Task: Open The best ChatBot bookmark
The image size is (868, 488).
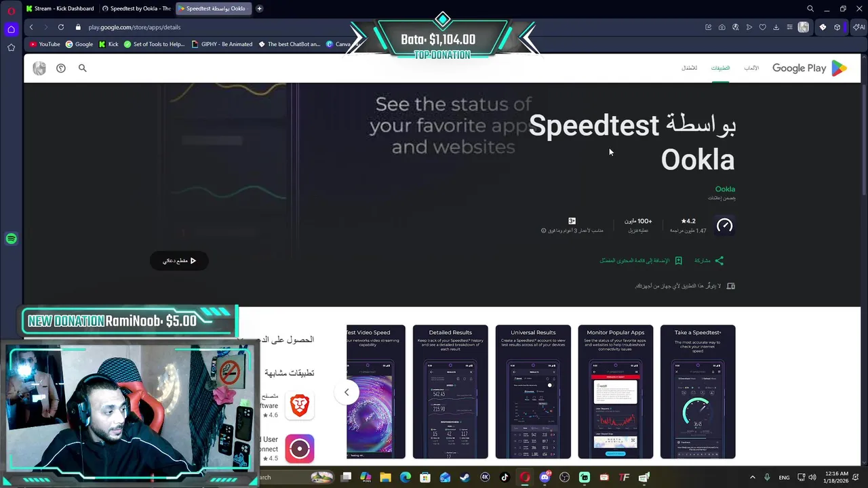Action: coord(289,44)
